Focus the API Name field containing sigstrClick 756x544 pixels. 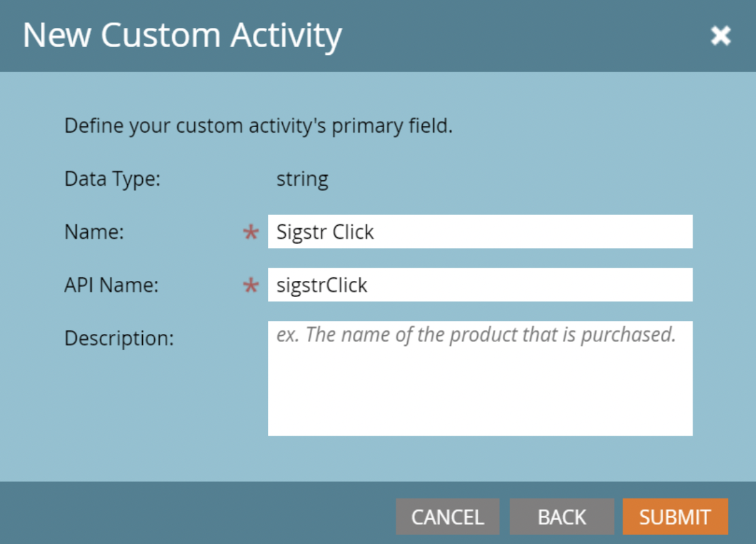tap(480, 284)
